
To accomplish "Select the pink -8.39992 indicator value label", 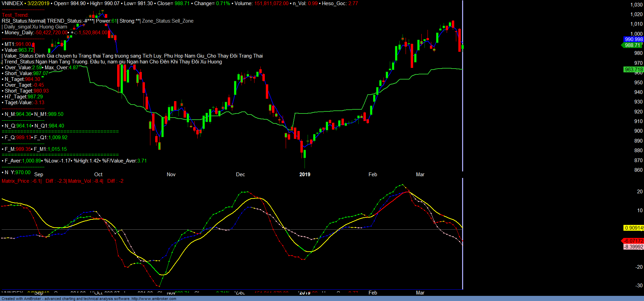I will 633,247.
